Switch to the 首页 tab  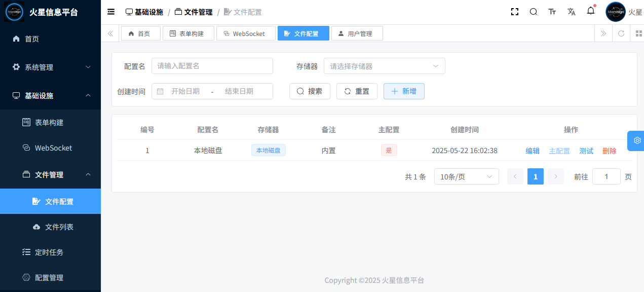141,33
